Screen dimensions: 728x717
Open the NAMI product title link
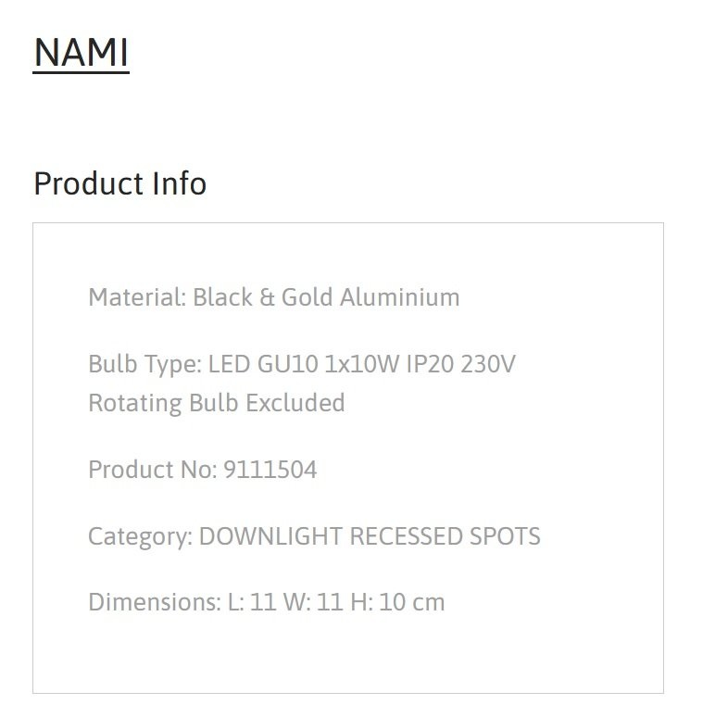(x=81, y=53)
